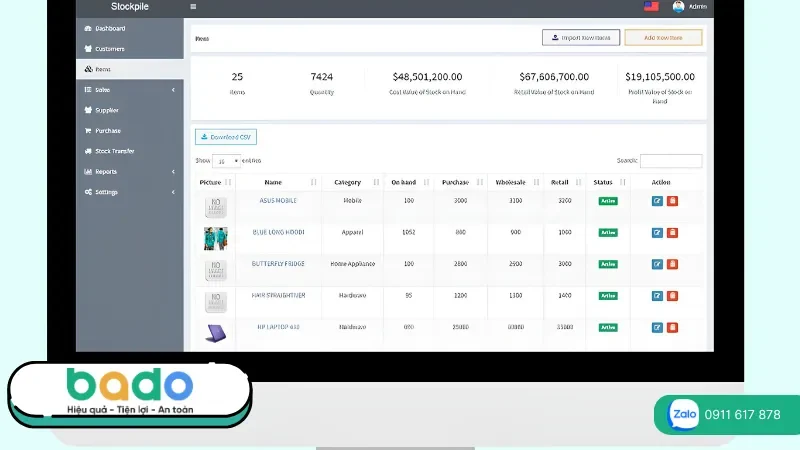Sort by the Category column
Viewport: 800px width, 450px height.
(x=353, y=182)
